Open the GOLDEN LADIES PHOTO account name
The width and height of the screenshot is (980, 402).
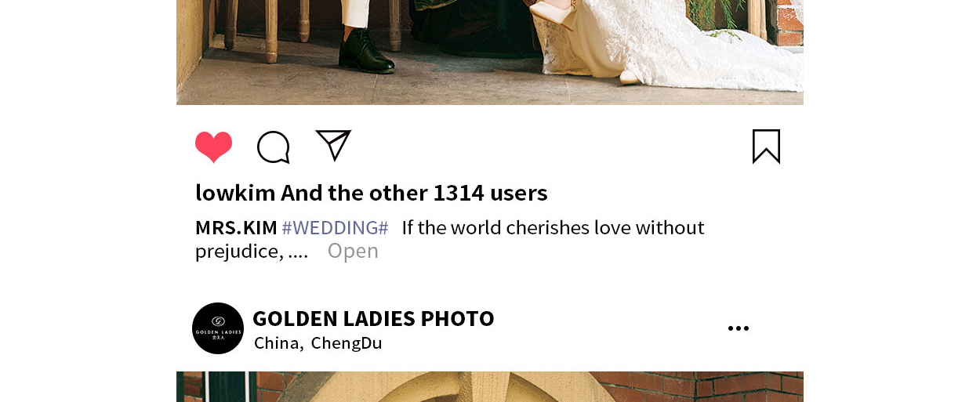[x=373, y=319]
